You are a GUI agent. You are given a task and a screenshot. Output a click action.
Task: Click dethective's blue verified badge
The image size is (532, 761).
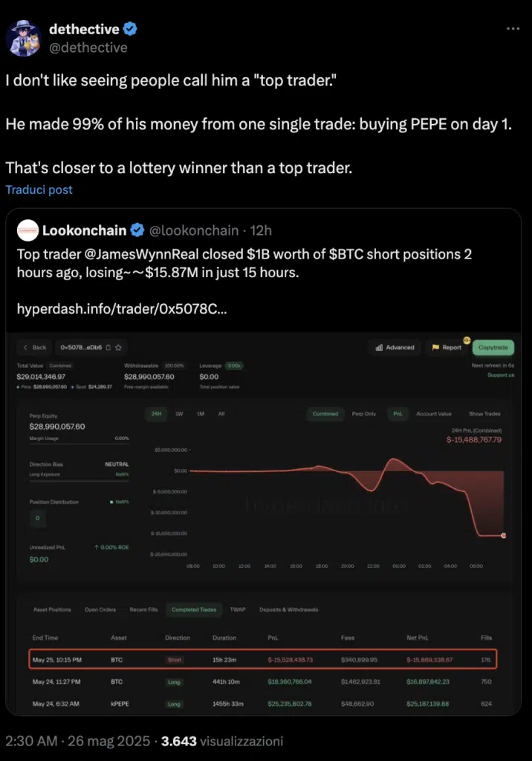pos(129,29)
